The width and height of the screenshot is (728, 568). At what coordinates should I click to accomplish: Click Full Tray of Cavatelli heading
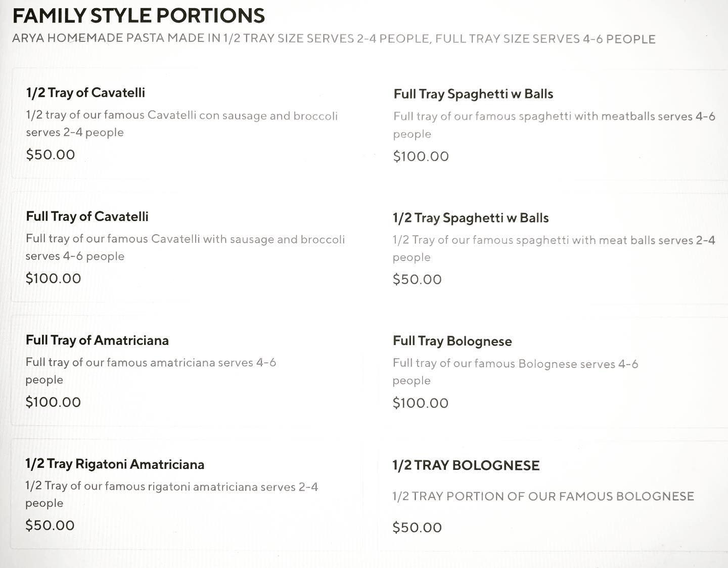(87, 216)
